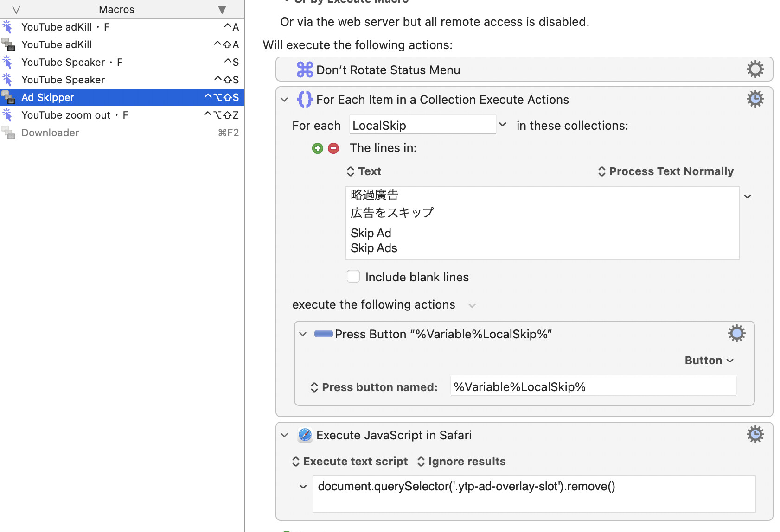Collapse the For Each Item action
This screenshot has height=532, width=780.
point(285,100)
